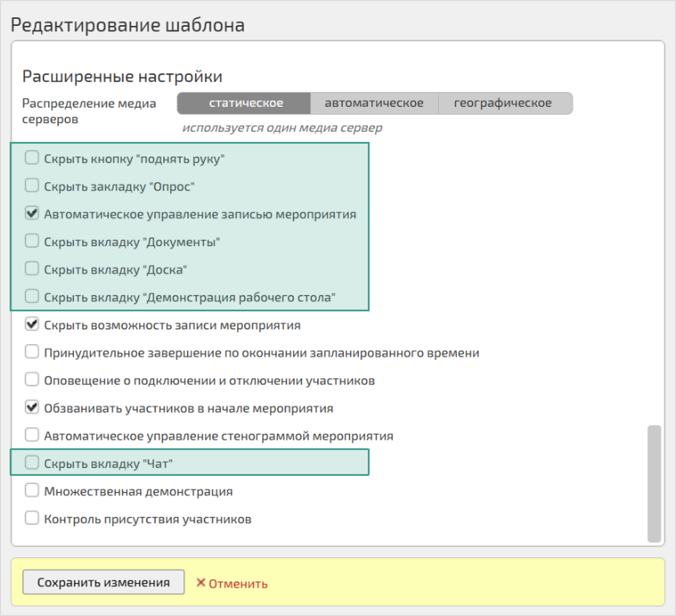This screenshot has height=616, width=676.
Task: Check "Скрыть вкладку Чат"
Action: tap(32, 463)
